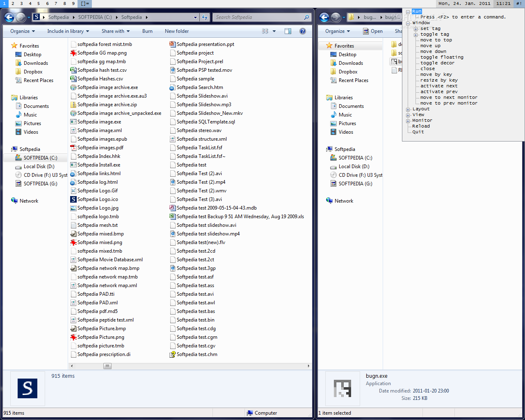Select toggle decor in bugn menu
The image size is (525, 420).
pyautogui.click(x=437, y=63)
